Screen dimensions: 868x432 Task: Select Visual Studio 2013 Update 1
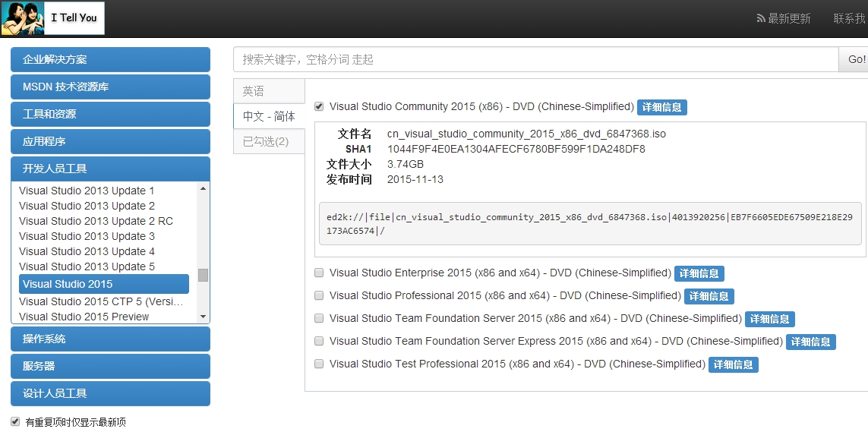[x=87, y=191]
